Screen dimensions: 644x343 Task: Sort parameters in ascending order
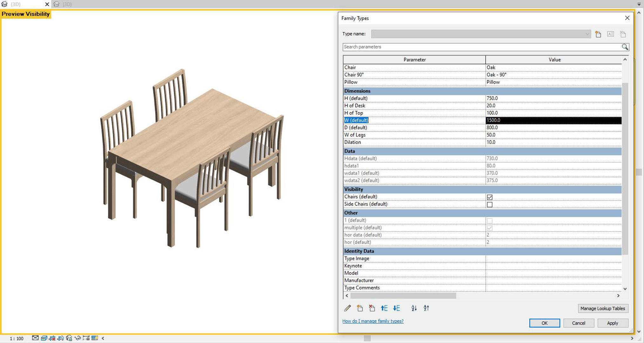click(x=414, y=308)
